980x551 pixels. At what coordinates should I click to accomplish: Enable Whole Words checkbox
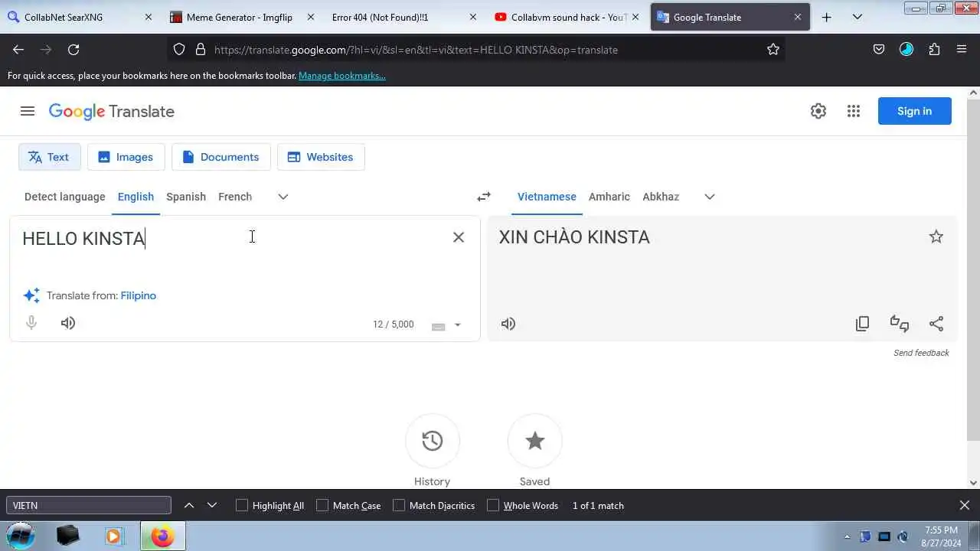click(x=493, y=505)
